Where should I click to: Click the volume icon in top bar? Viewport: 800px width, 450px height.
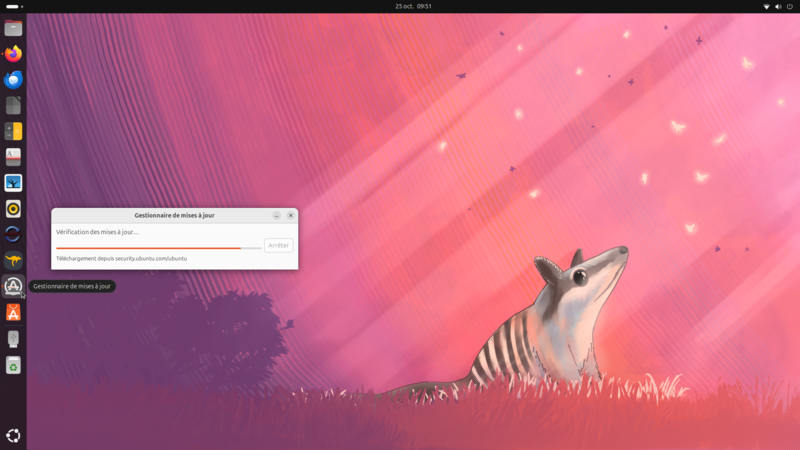tap(778, 7)
